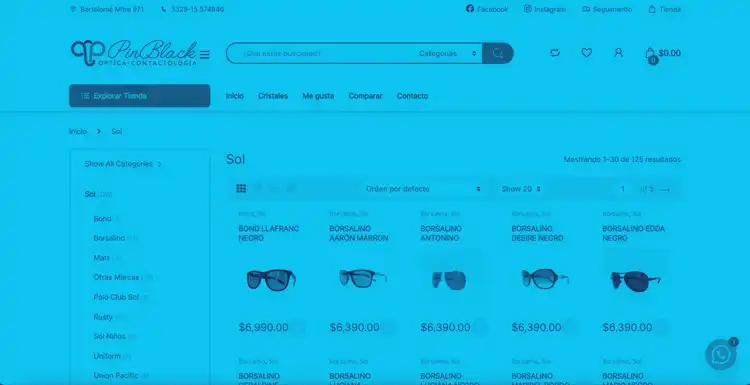Click the Facebook link in the top bar
The height and width of the screenshot is (385, 750).
[x=487, y=9]
